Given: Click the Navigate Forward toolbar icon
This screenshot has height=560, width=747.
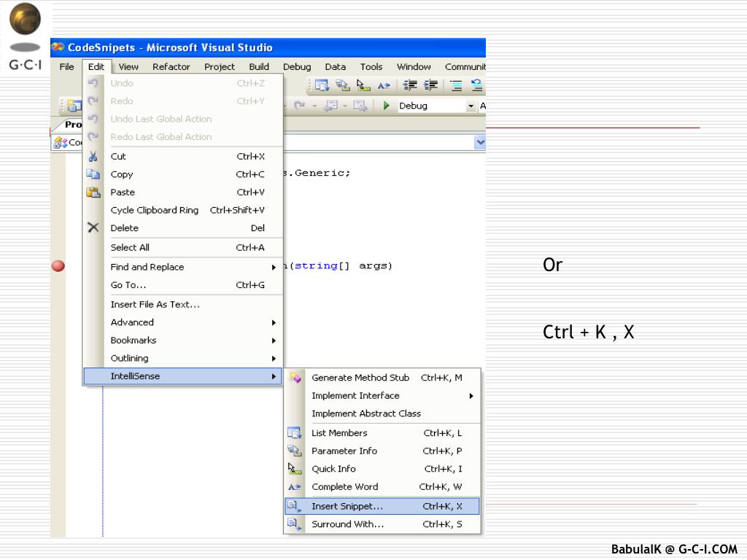Looking at the screenshot, I should click(360, 105).
